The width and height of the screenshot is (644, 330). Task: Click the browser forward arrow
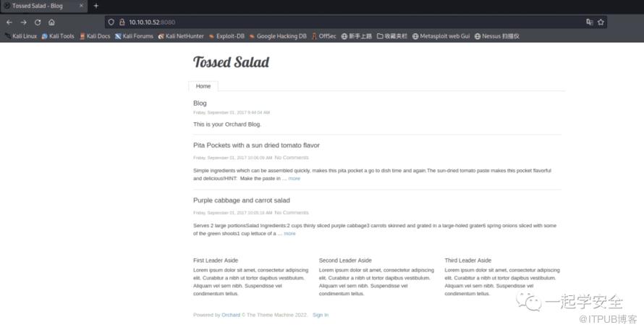tap(23, 22)
